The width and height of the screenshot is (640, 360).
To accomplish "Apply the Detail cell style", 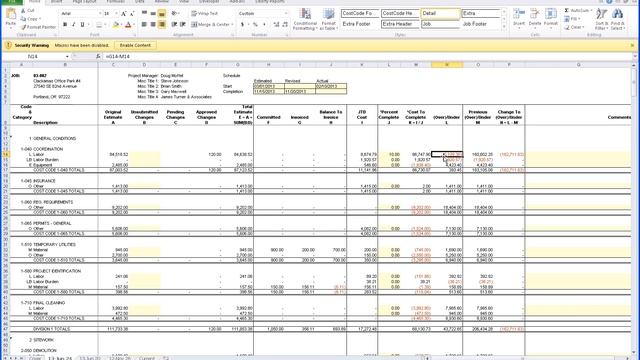I will pos(440,13).
